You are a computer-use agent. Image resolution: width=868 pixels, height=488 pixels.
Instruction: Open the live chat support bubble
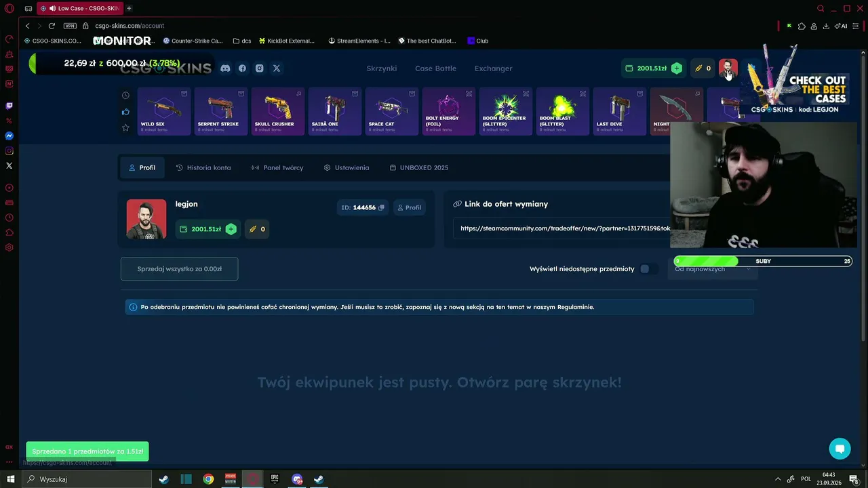pyautogui.click(x=840, y=449)
